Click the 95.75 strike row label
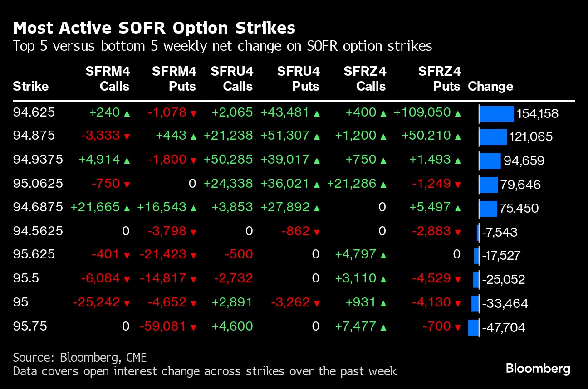The image size is (588, 389). pos(30,326)
